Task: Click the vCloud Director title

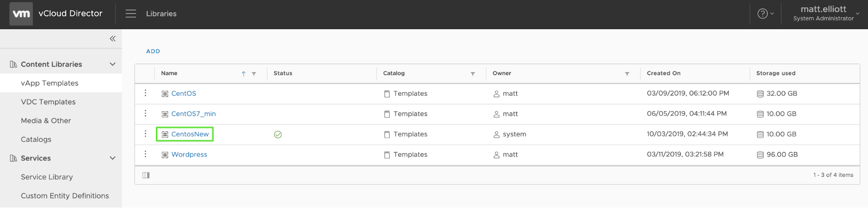Action: coord(70,13)
